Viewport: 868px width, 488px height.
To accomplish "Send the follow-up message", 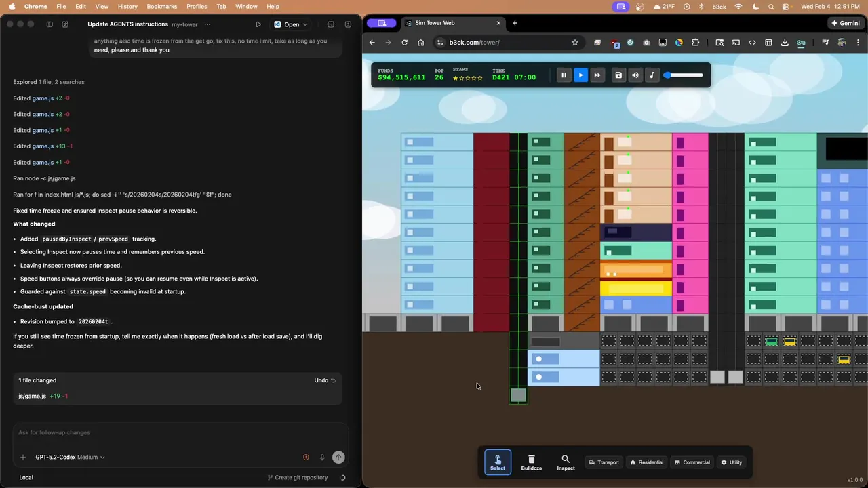I will click(338, 457).
